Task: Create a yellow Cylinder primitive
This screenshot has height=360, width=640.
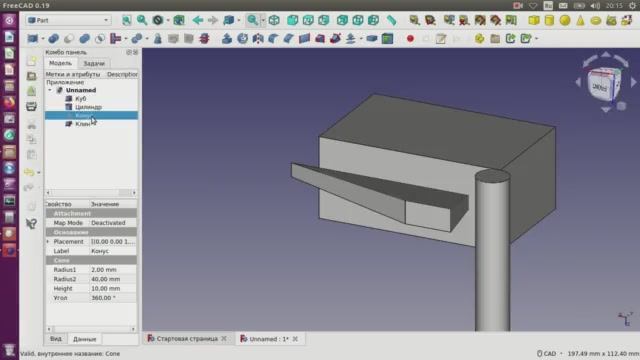Action: click(x=549, y=20)
